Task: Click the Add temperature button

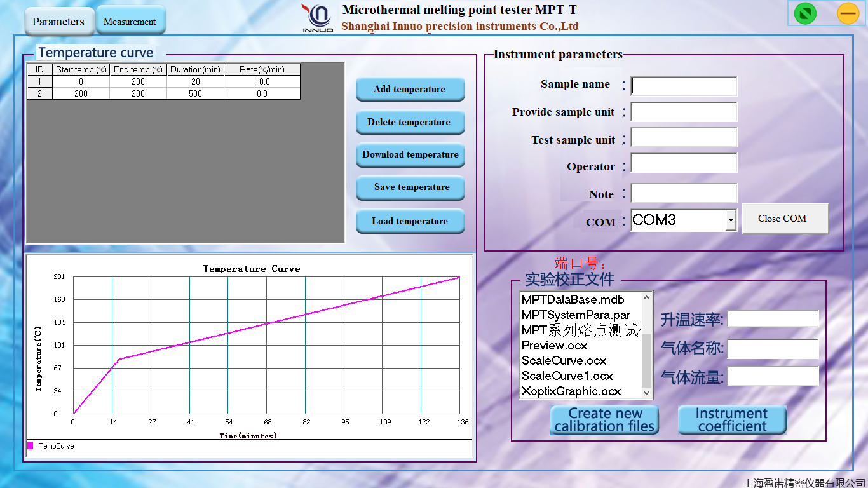Action: pyautogui.click(x=410, y=90)
